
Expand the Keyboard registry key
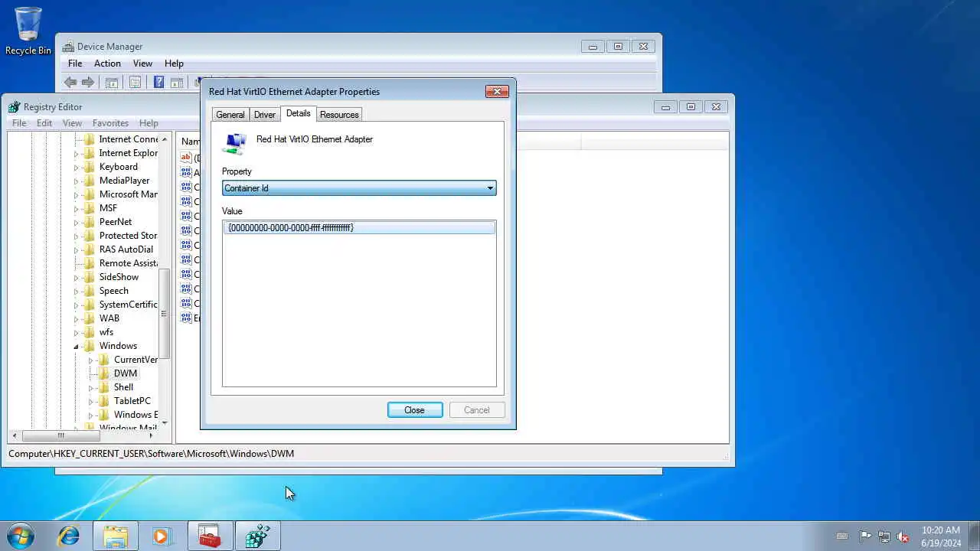click(x=76, y=167)
